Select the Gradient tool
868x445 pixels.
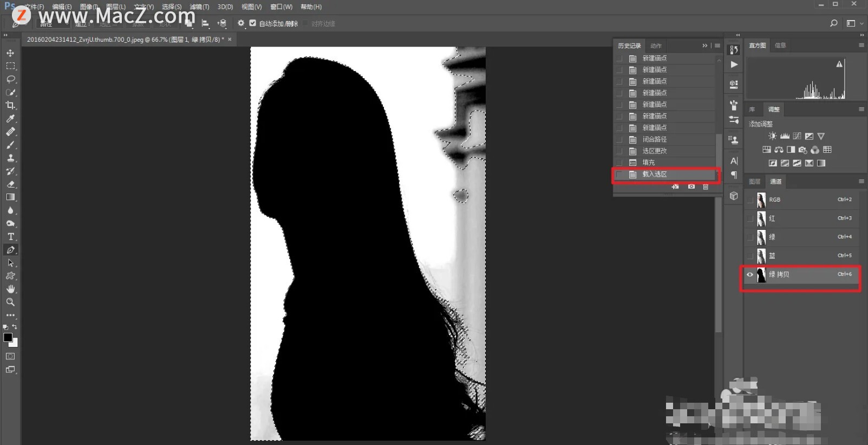[x=10, y=197]
